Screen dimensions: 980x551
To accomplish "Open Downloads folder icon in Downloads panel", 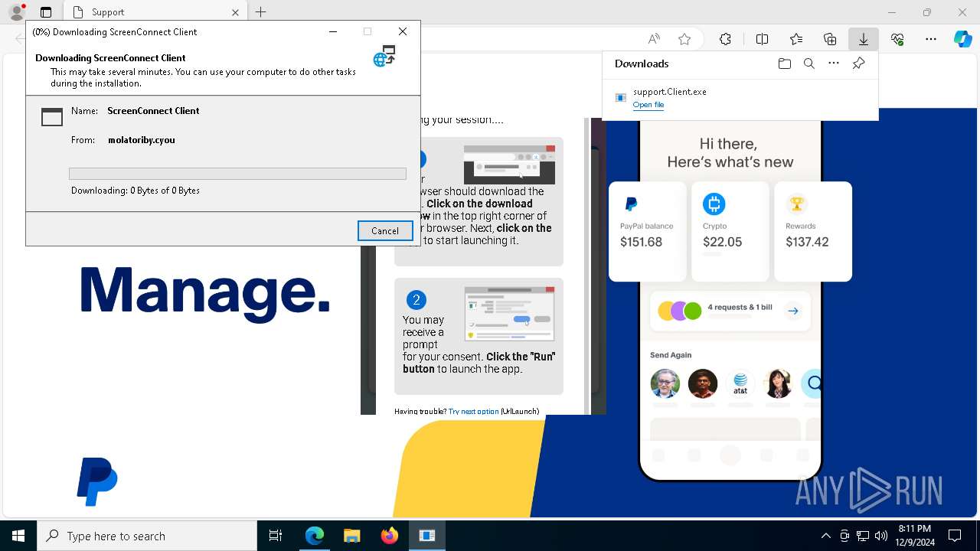I will (x=784, y=64).
